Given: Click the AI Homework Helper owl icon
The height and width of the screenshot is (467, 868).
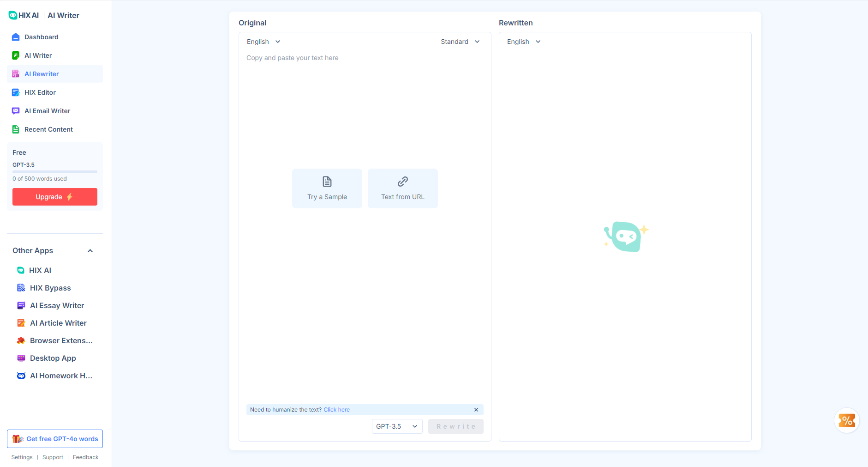Looking at the screenshot, I should 21,376.
